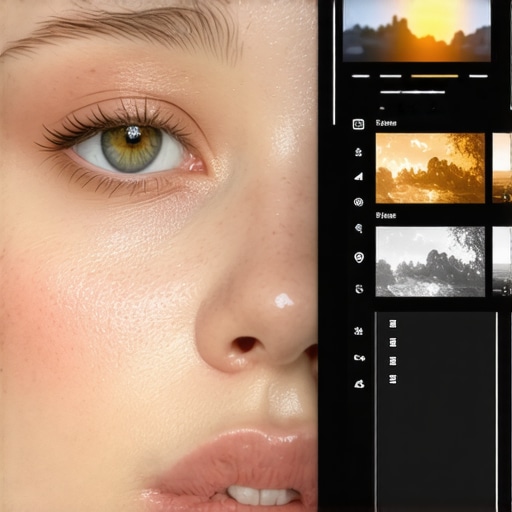The width and height of the screenshot is (512, 512).
Task: Choose the golden sepia landscape preset thumbnail
Action: [x=430, y=168]
